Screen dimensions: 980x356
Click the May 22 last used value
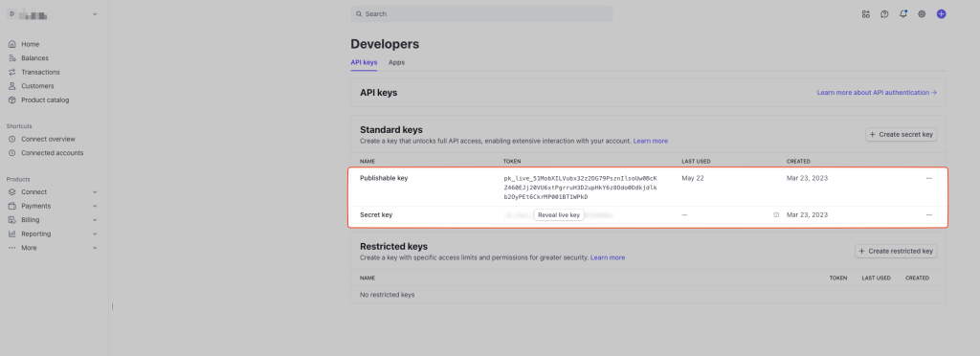pyautogui.click(x=693, y=178)
